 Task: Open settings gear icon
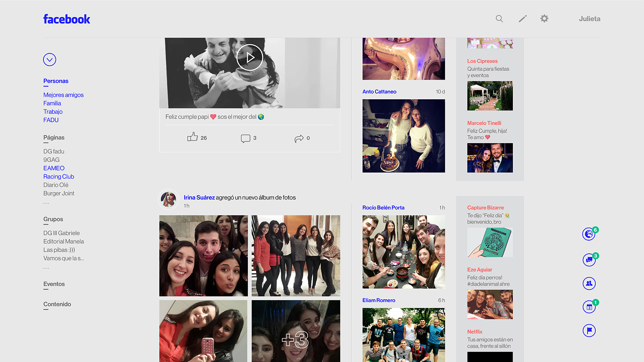(x=544, y=19)
